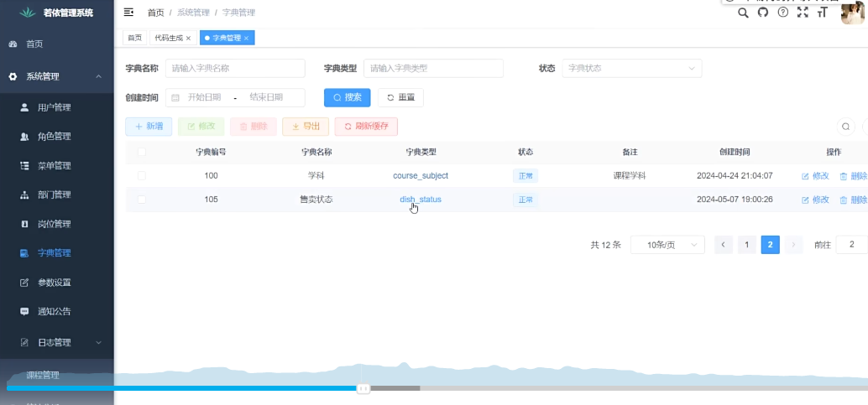Click the 搜索 search button
This screenshot has height=405, width=868.
pyautogui.click(x=347, y=97)
